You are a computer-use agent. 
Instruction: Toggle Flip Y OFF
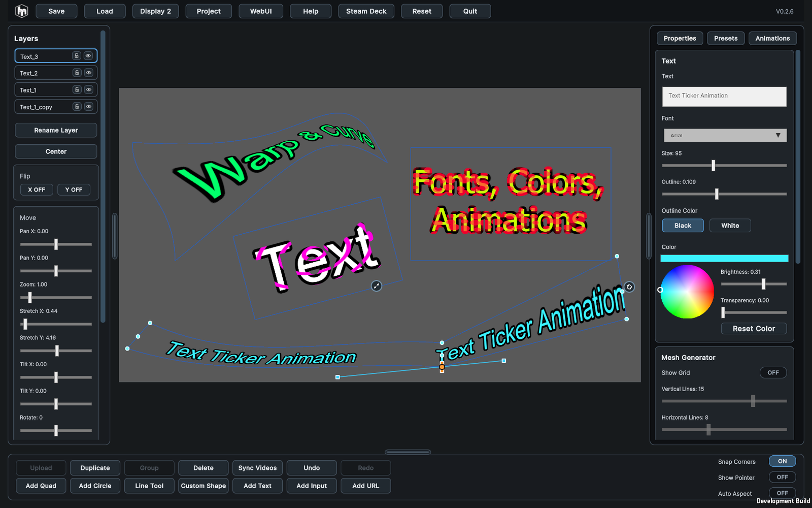pyautogui.click(x=74, y=189)
